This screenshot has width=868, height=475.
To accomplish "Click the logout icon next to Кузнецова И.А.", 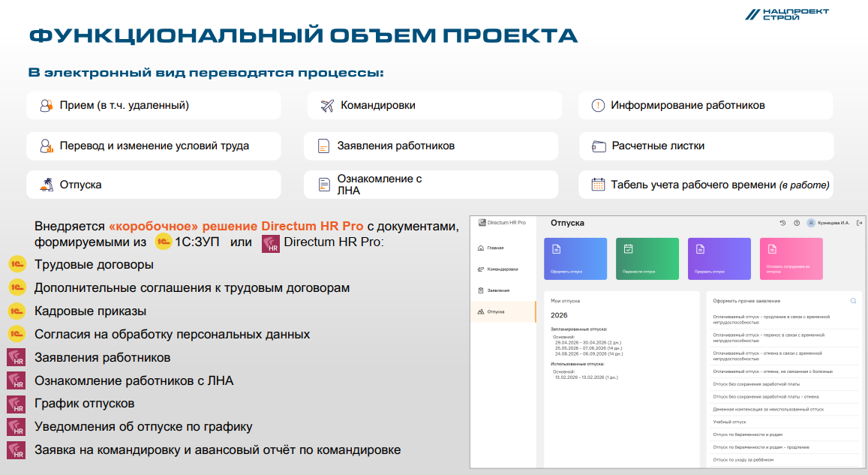I will click(859, 223).
